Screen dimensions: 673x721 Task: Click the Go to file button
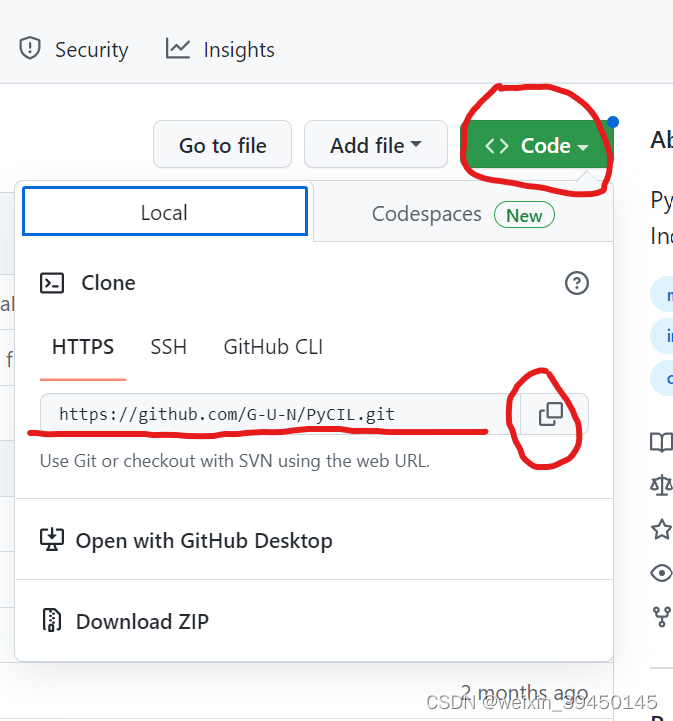pos(222,145)
